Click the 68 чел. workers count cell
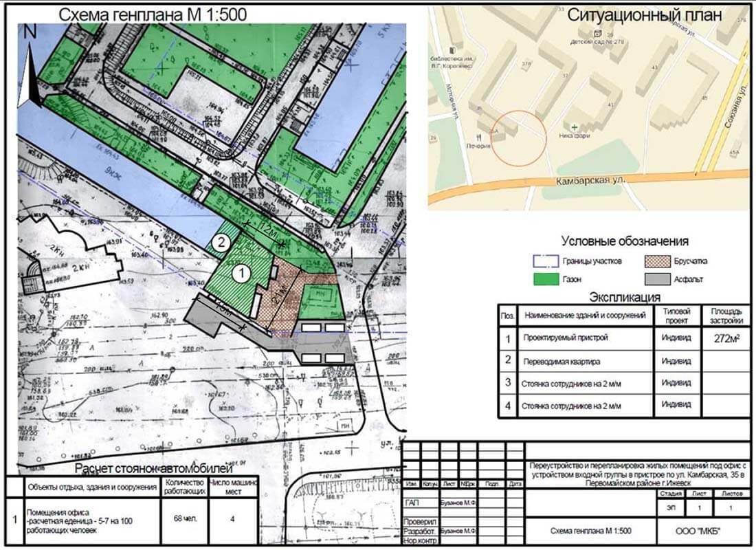The image size is (756, 550). pyautogui.click(x=184, y=518)
